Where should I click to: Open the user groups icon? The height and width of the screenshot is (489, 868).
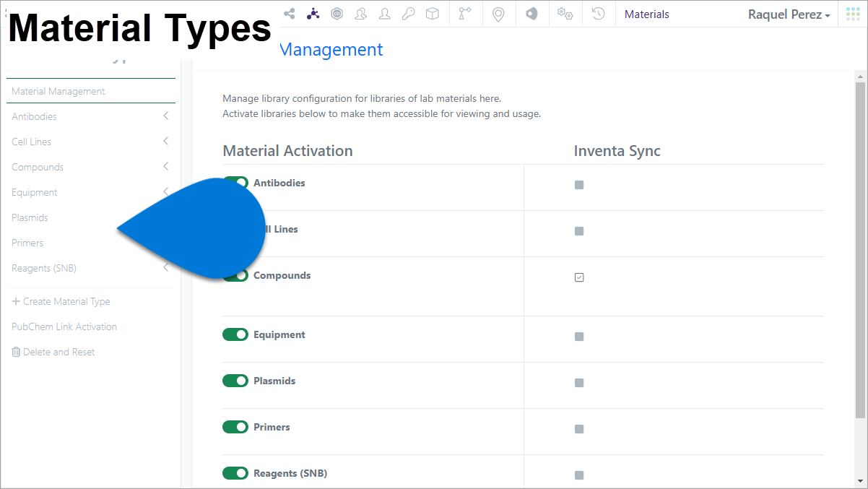(360, 14)
